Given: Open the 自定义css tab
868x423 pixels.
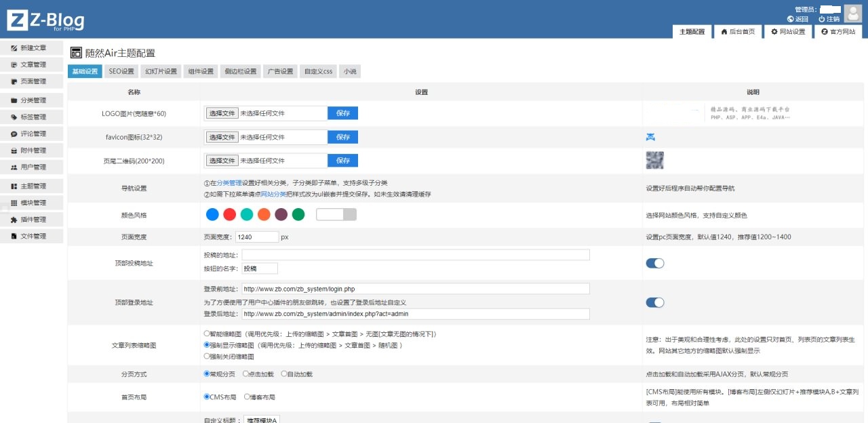Looking at the screenshot, I should [318, 71].
